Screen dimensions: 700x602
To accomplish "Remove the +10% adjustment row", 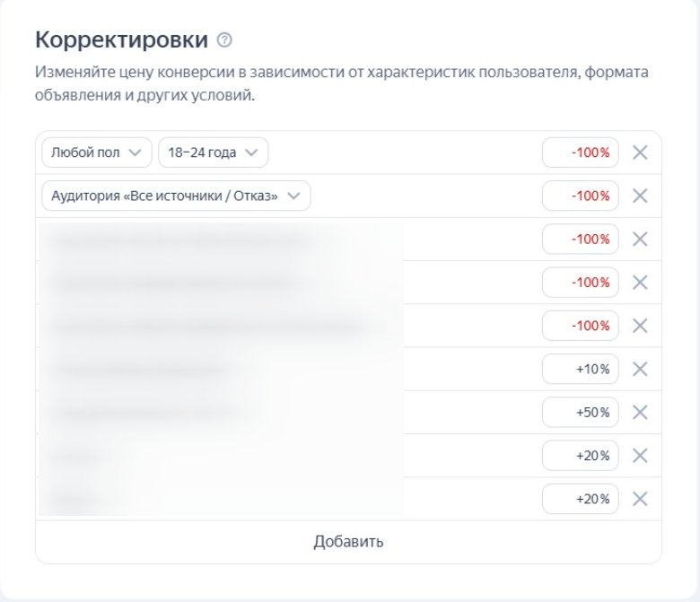I will [x=640, y=369].
